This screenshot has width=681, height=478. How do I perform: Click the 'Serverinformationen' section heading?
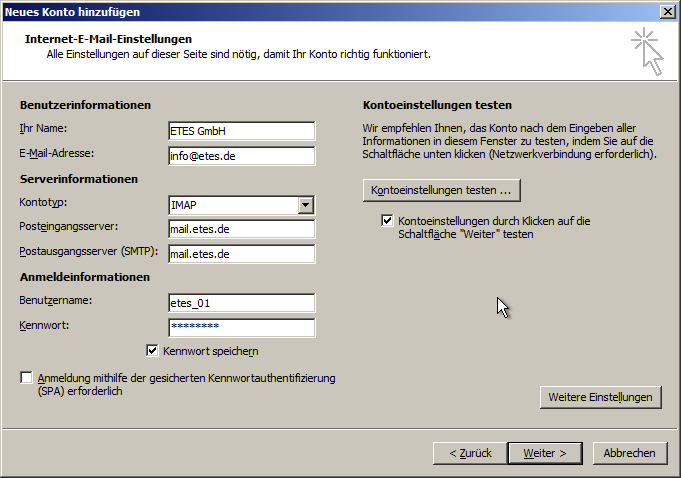click(x=79, y=179)
